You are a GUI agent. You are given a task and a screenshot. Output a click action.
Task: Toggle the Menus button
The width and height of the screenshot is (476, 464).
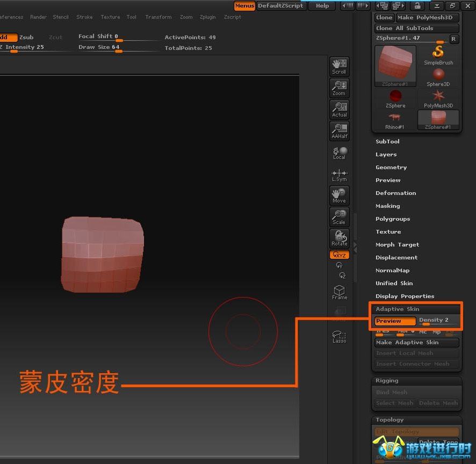[244, 6]
